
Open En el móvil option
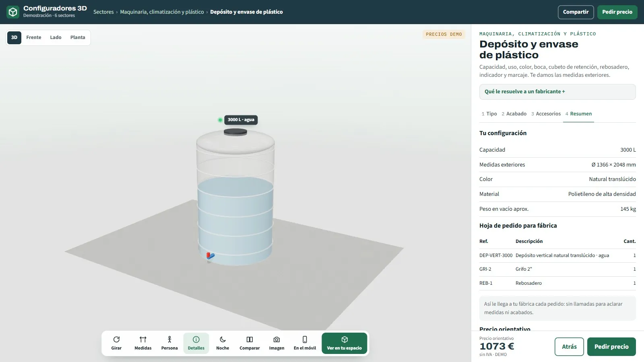(305, 343)
